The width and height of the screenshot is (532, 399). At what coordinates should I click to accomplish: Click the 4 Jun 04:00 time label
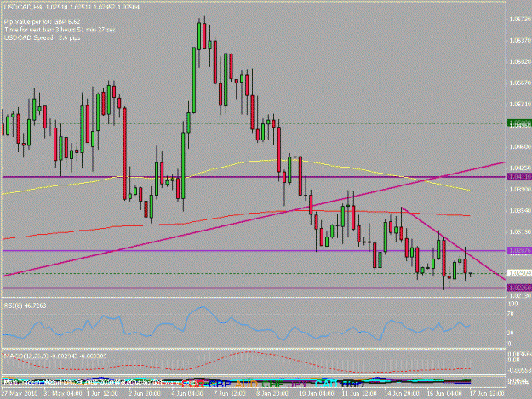[x=187, y=394]
